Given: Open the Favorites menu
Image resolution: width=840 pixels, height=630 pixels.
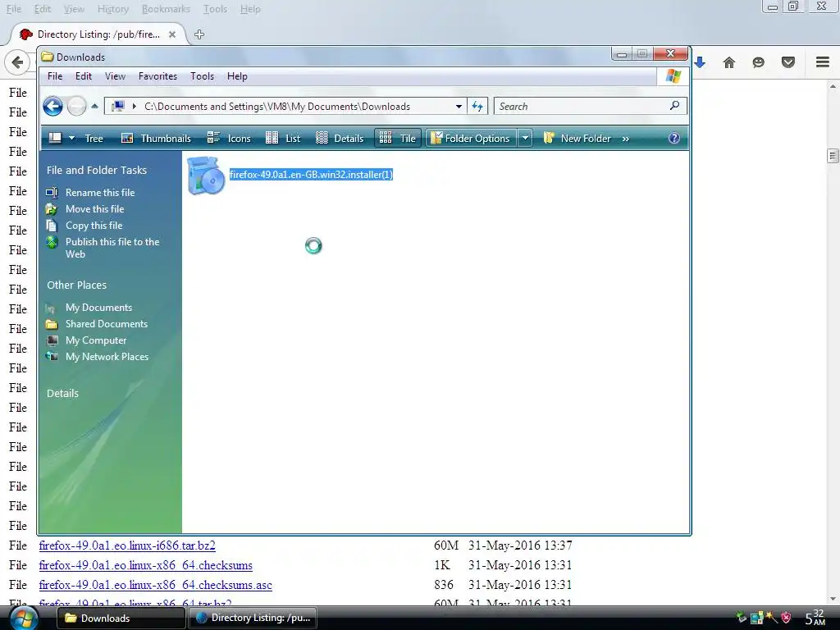Looking at the screenshot, I should (157, 76).
